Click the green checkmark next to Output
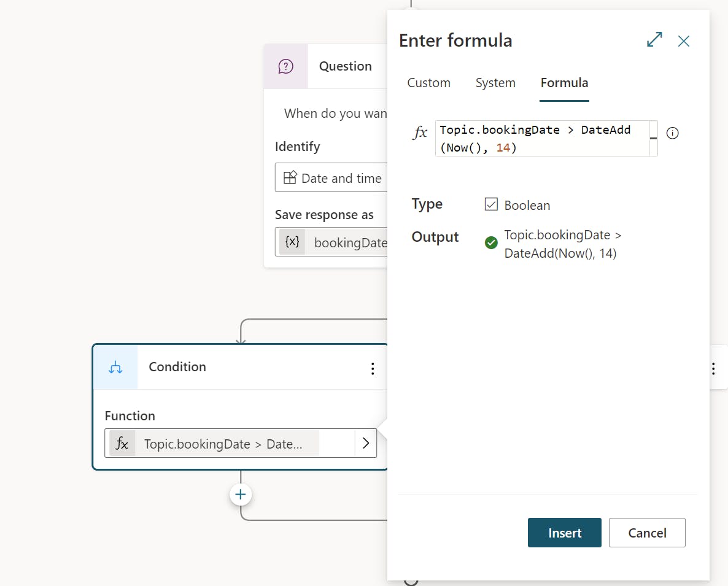Image resolution: width=728 pixels, height=586 pixels. (491, 242)
